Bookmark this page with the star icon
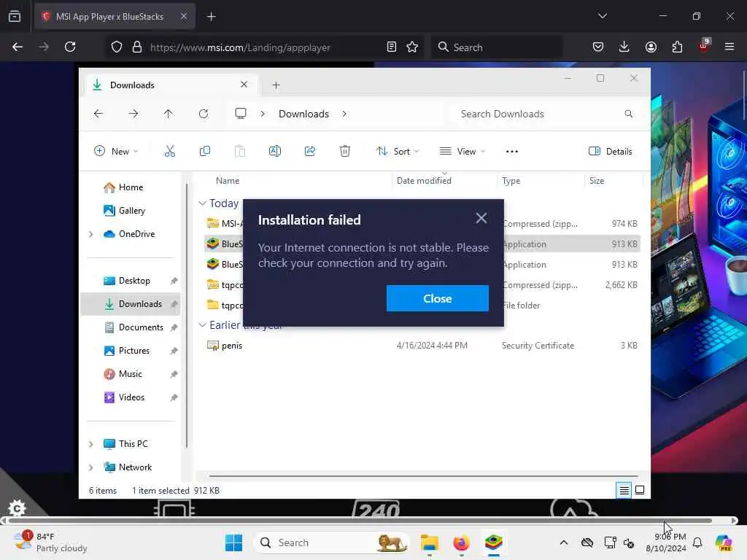This screenshot has width=747, height=560. click(x=412, y=47)
